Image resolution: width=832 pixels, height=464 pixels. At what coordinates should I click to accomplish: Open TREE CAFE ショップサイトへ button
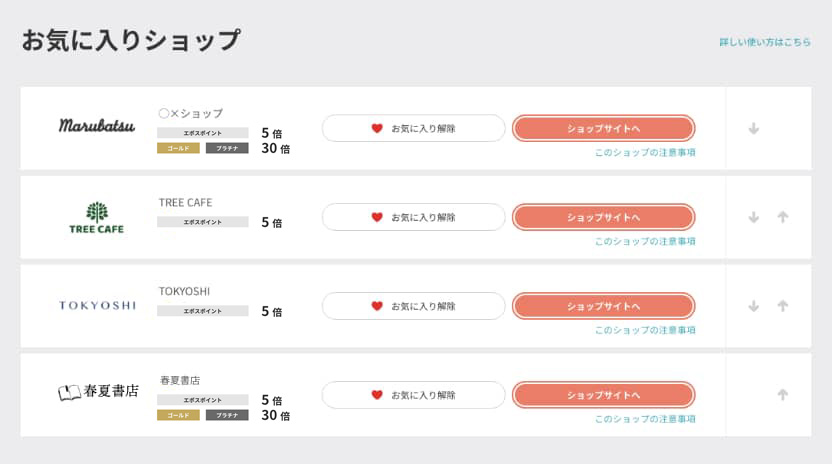pos(603,217)
